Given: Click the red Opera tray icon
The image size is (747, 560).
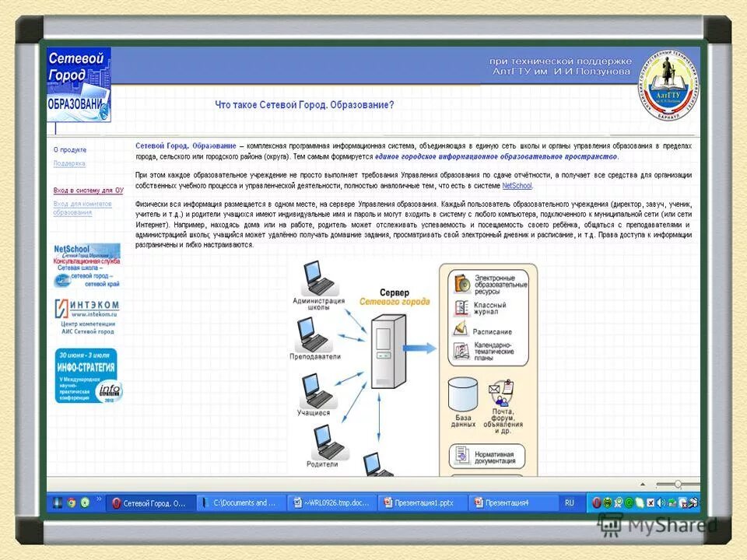Looking at the screenshot, I should pyautogui.click(x=596, y=503).
